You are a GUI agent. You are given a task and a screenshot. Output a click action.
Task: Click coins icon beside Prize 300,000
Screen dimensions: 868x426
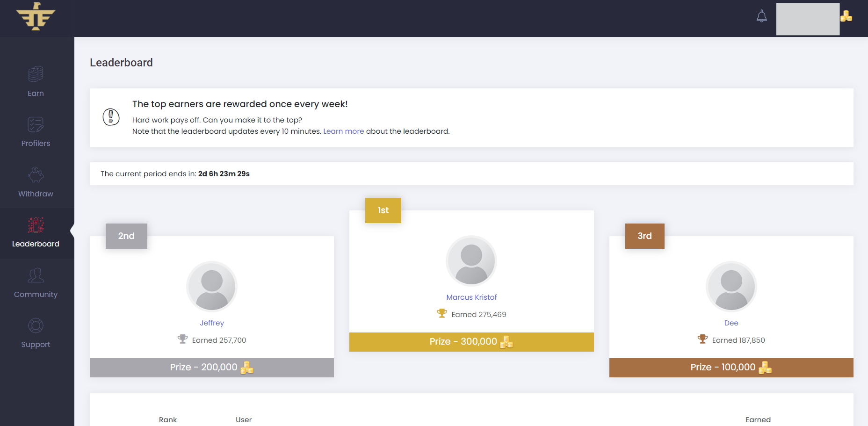[x=506, y=342]
